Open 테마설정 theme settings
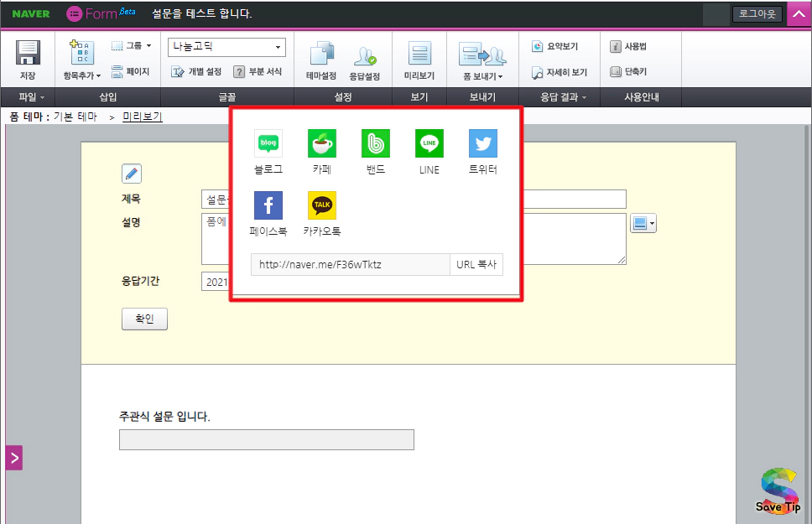The height and width of the screenshot is (524, 812). tap(321, 60)
